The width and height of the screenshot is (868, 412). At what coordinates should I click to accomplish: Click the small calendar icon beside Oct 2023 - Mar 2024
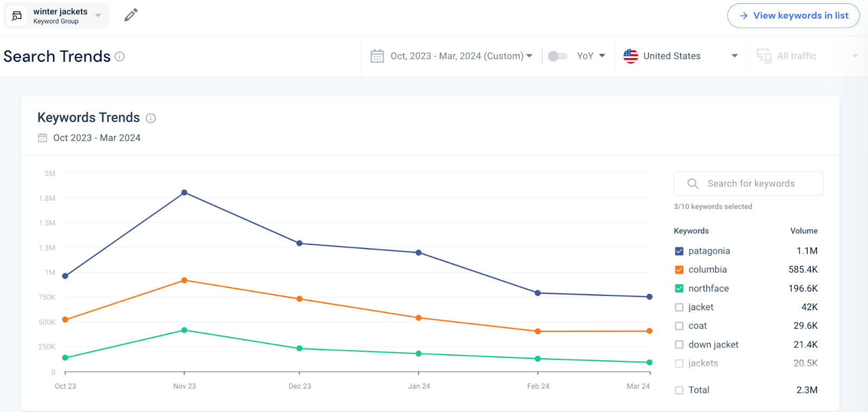pyautogui.click(x=42, y=138)
